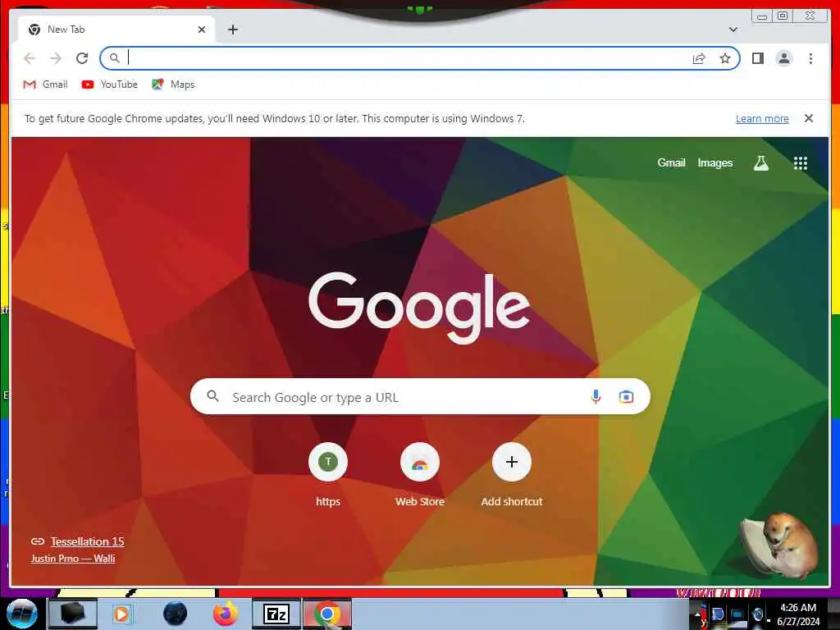Open YouTube bookmark in bookmarks bar
The width and height of the screenshot is (840, 630).
(x=110, y=84)
